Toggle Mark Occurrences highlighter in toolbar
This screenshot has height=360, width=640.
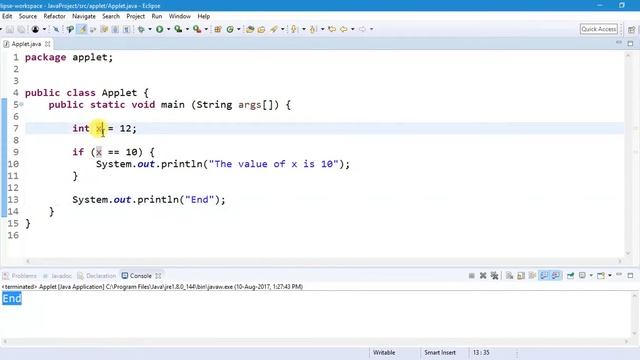tap(82, 29)
